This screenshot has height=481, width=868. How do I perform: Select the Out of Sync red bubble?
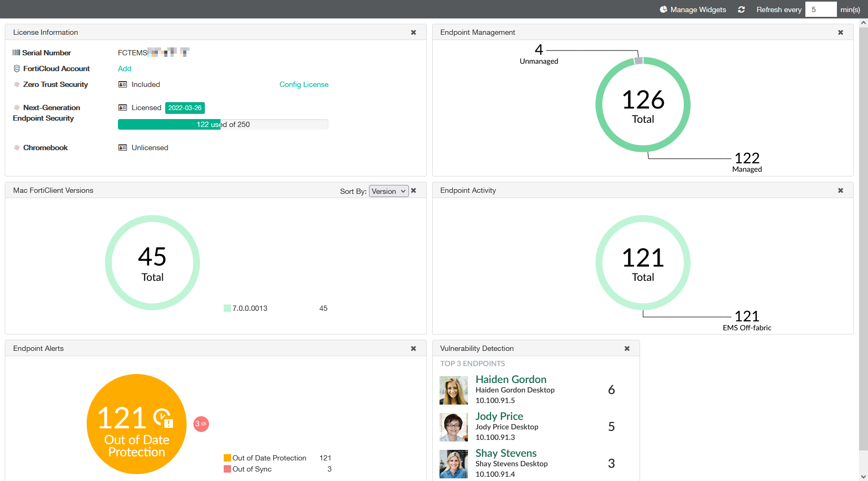(201, 424)
